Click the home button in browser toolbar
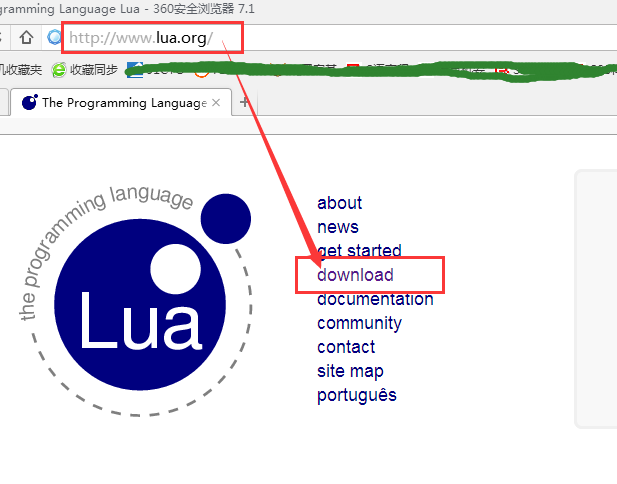Viewport: 617px width, 484px height. [x=26, y=37]
